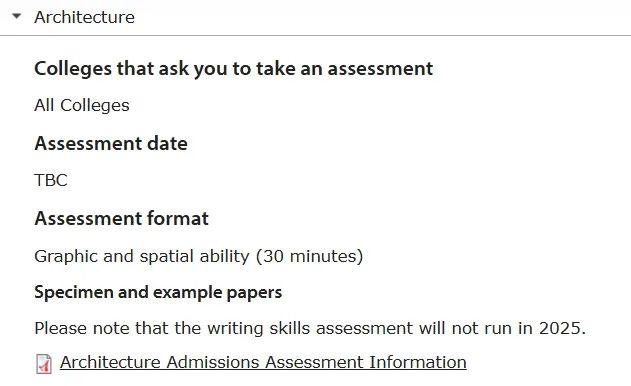Viewport: 631px width, 386px height.
Task: Click the 'Graphic and spatial ability' text
Action: point(142,256)
